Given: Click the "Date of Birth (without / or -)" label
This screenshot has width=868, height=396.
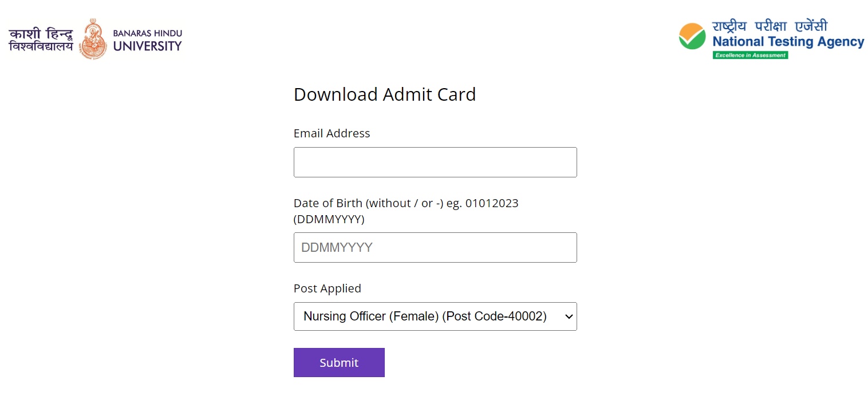Looking at the screenshot, I should (369, 203).
